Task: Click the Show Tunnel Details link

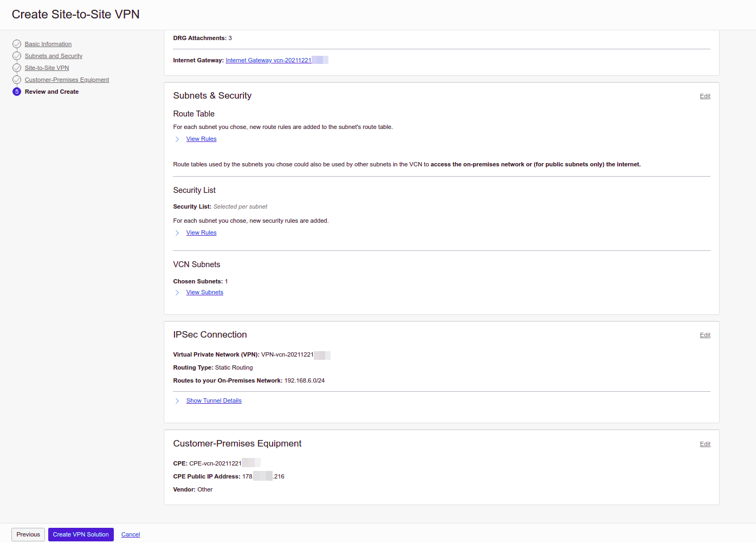Action: tap(214, 400)
